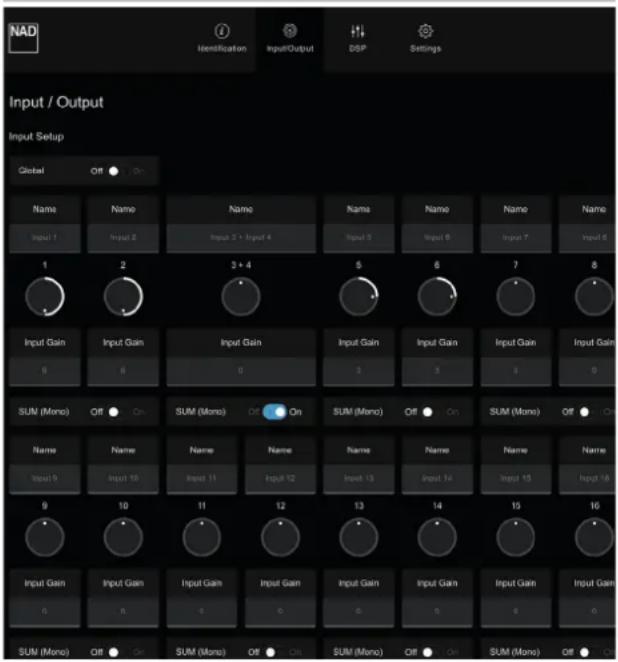Click the gain knob for input 12

(x=280, y=537)
